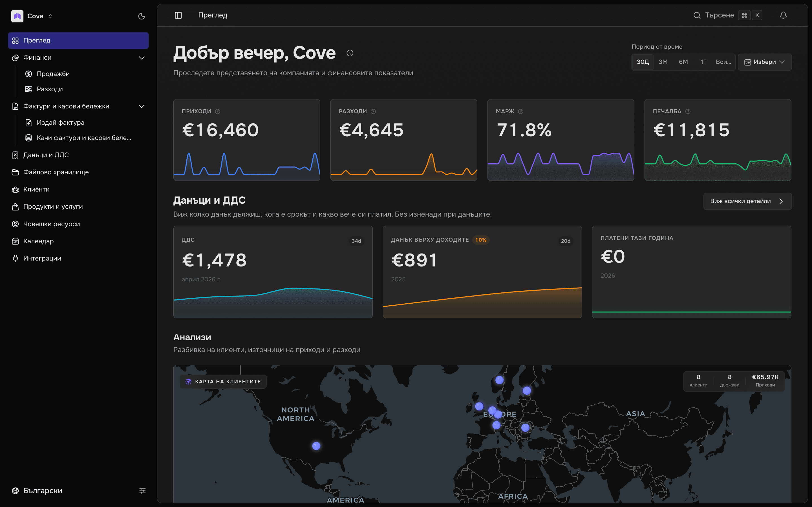Select the 6М time period

tap(683, 62)
